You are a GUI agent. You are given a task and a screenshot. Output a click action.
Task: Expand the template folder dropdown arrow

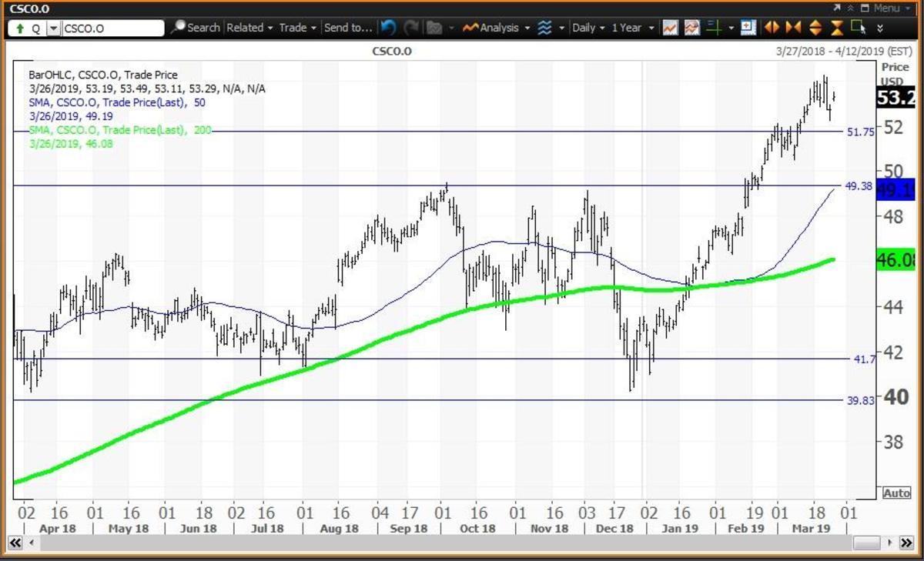[450, 28]
